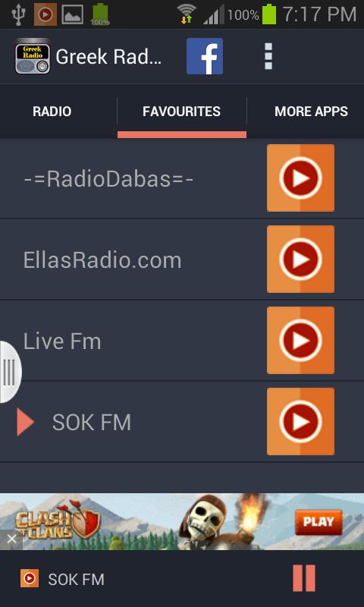Open the three-dot overflow menu
Screen dimensions: 364x607
point(268,56)
